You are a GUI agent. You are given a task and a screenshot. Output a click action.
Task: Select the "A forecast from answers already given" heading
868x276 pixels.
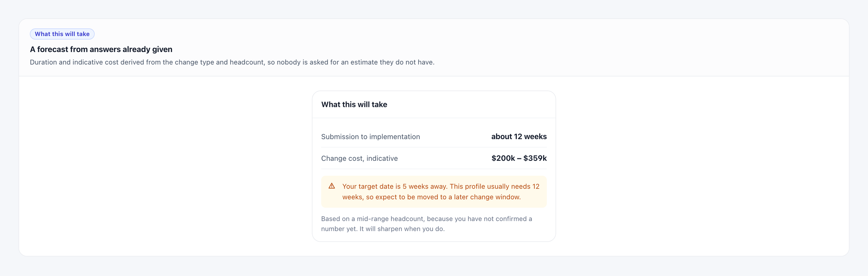pos(101,49)
